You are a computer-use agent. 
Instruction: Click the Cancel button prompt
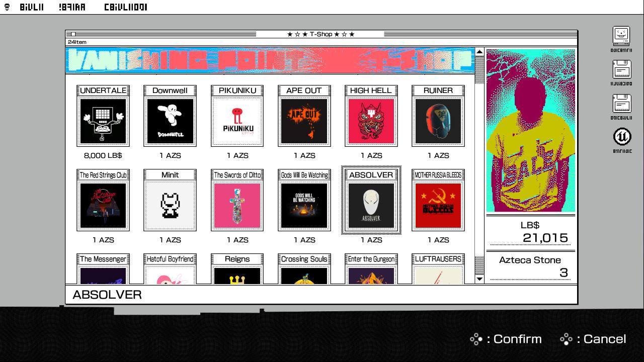coord(593,339)
